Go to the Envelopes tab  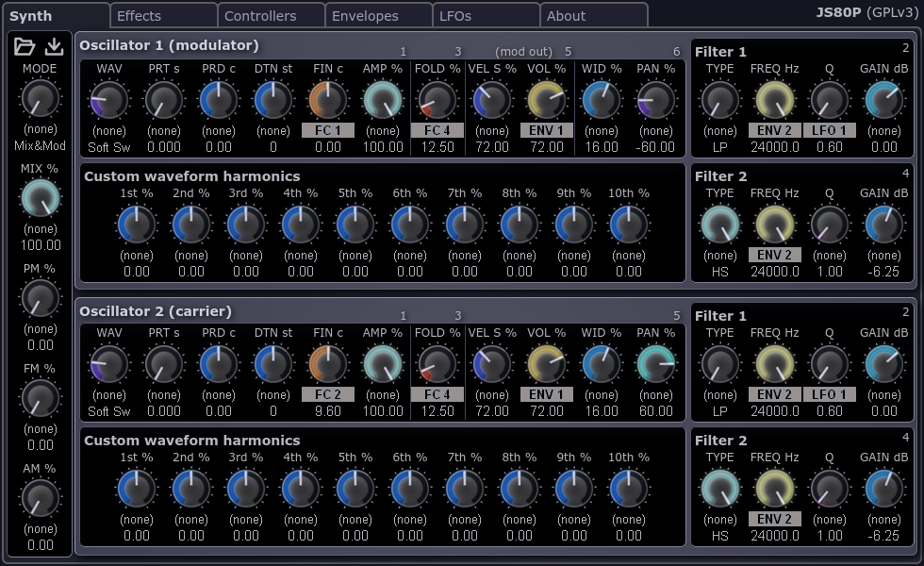(378, 15)
